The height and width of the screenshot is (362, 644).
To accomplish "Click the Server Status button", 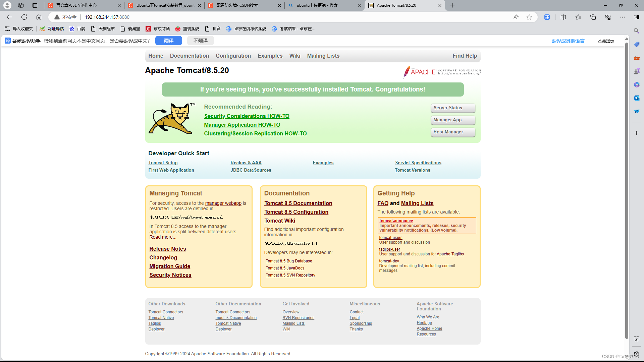I will coord(453,108).
